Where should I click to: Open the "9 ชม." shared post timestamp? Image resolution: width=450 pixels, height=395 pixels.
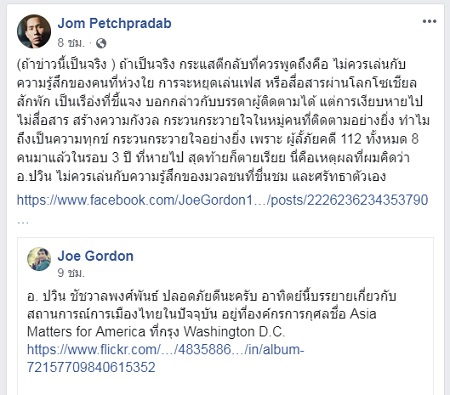coord(71,273)
